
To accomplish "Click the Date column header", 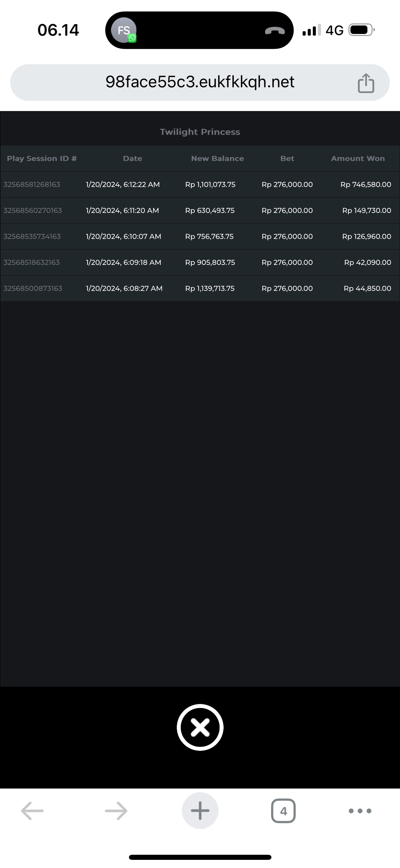I will pos(132,159).
